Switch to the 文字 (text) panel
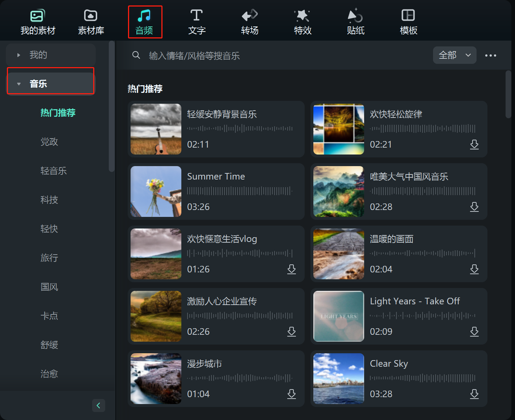Screen dimensions: 515x420 (x=197, y=21)
